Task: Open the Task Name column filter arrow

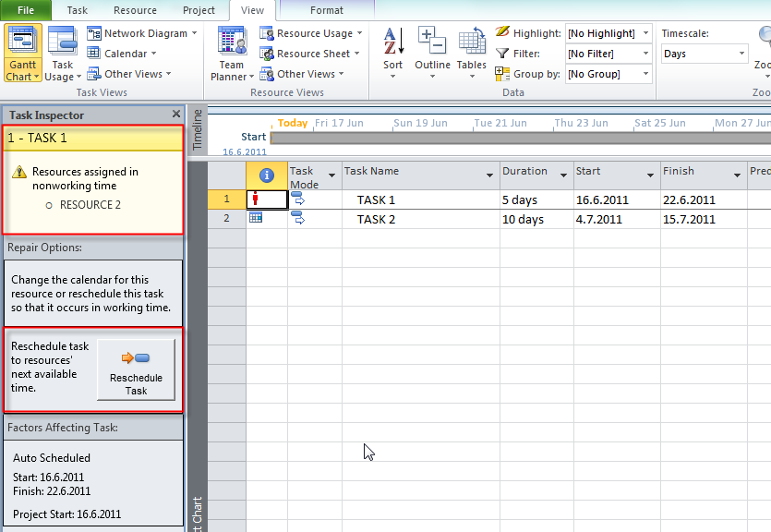Action: pyautogui.click(x=489, y=175)
